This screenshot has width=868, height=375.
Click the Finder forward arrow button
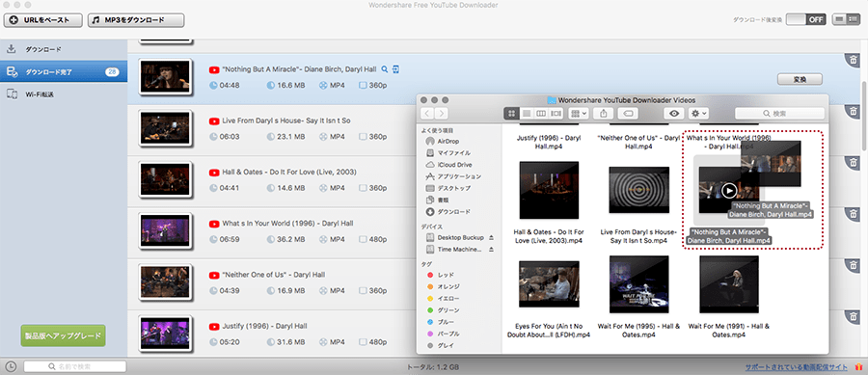[x=442, y=114]
